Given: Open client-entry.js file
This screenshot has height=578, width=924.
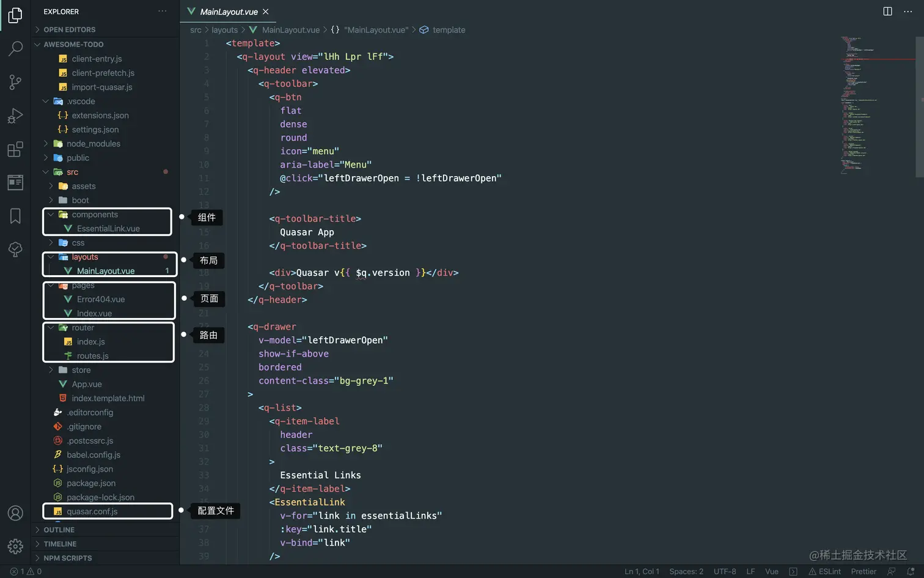Looking at the screenshot, I should (105, 59).
